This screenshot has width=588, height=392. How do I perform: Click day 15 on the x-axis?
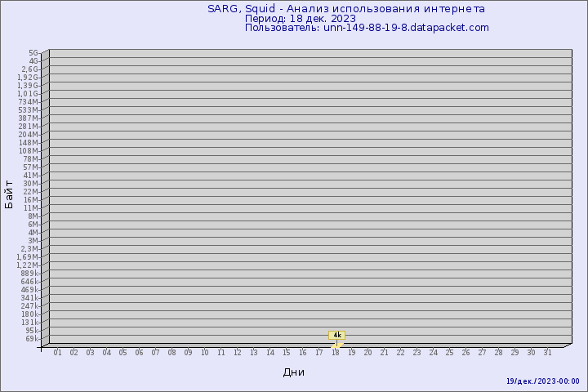click(287, 353)
